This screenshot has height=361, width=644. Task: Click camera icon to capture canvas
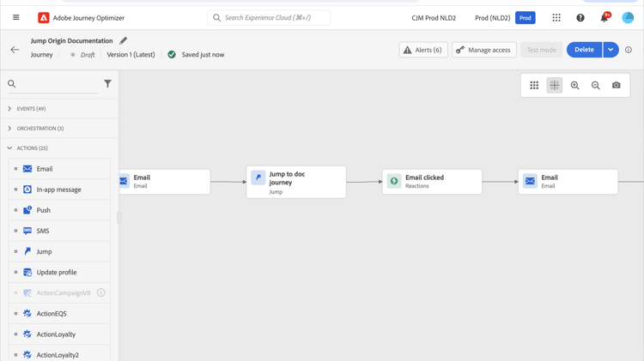[617, 85]
